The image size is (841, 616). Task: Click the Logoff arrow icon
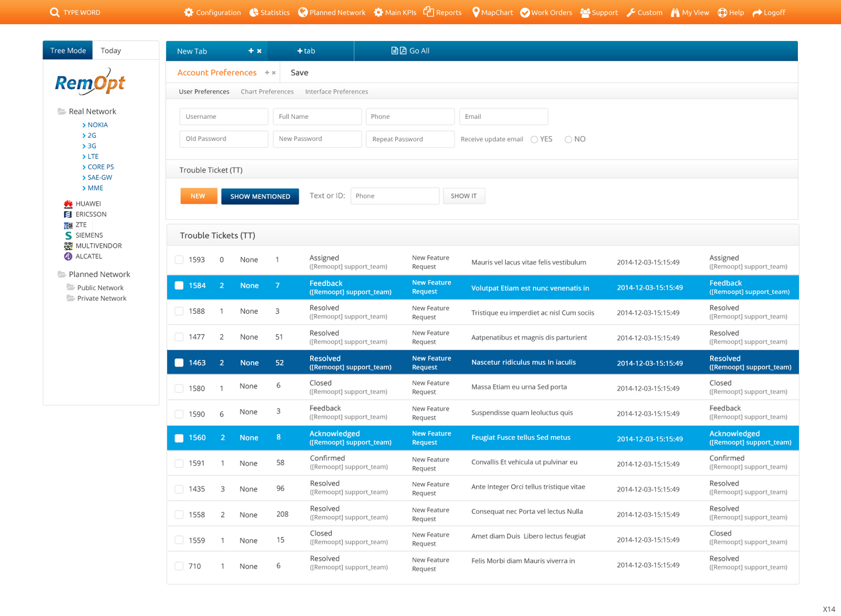(757, 12)
